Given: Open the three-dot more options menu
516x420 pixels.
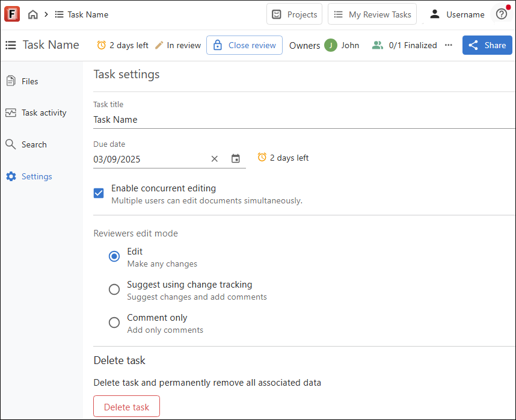Looking at the screenshot, I should [449, 45].
